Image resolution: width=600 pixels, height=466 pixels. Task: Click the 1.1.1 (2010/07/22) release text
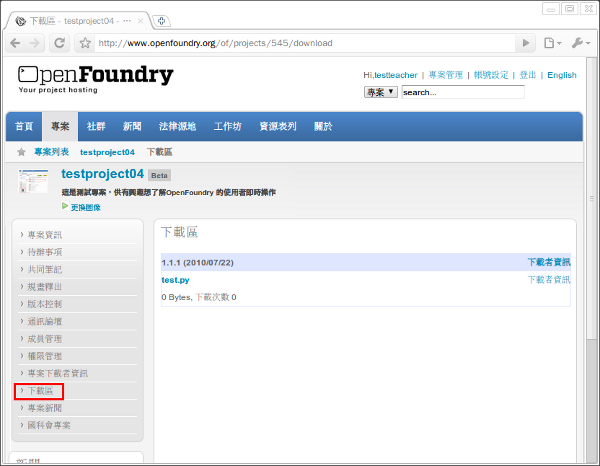click(197, 263)
